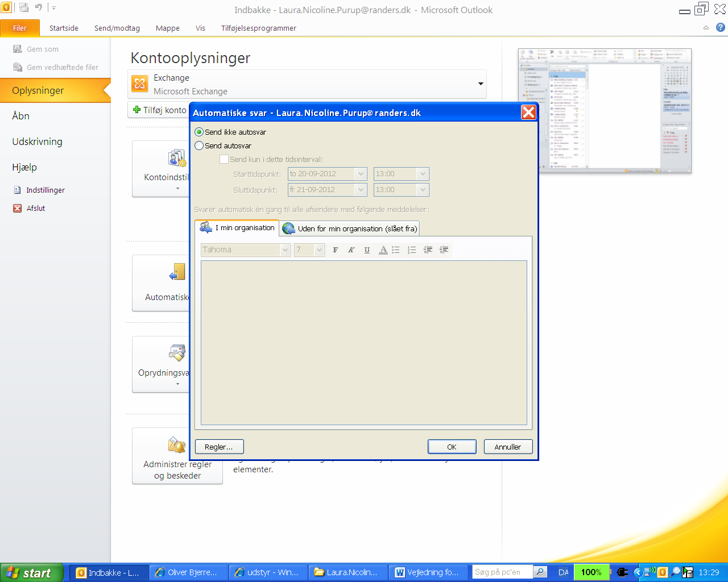Open the Starttidspunkt time dropdown
This screenshot has width=728, height=582.
[x=423, y=174]
